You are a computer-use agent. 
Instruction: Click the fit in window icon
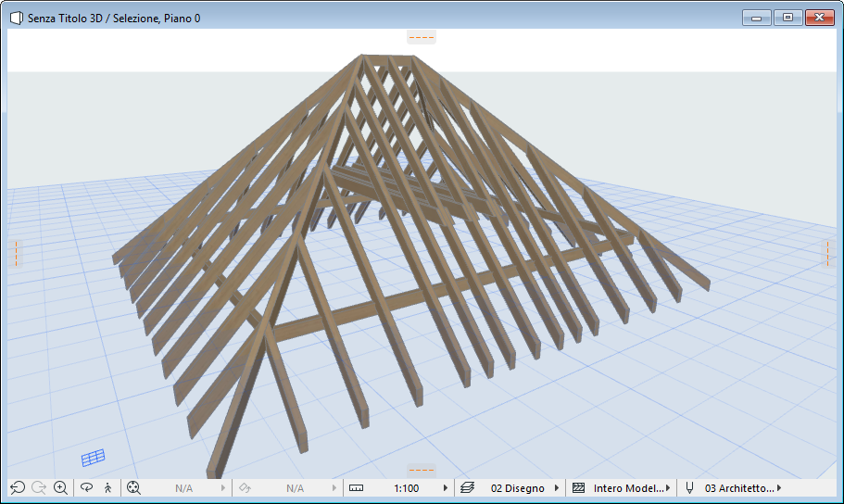[x=133, y=487]
